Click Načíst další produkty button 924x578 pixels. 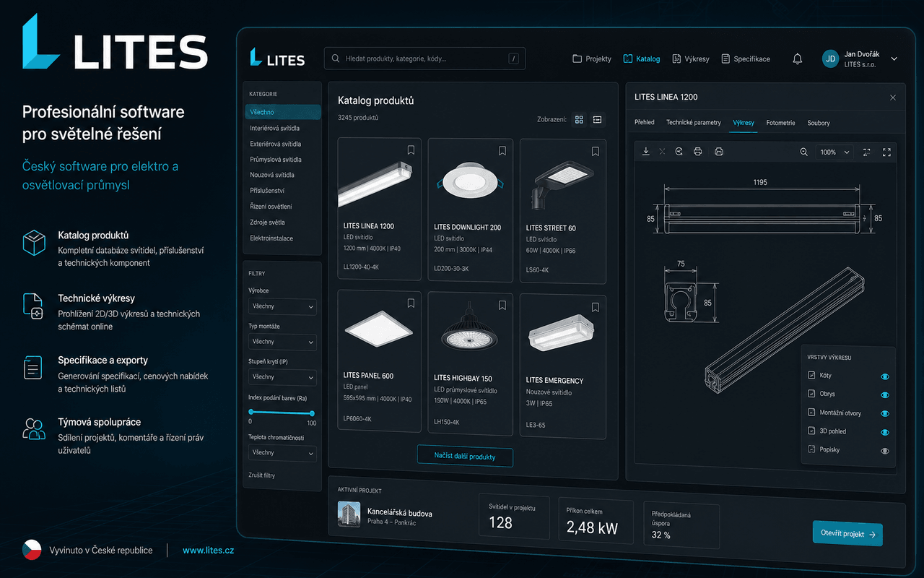465,457
